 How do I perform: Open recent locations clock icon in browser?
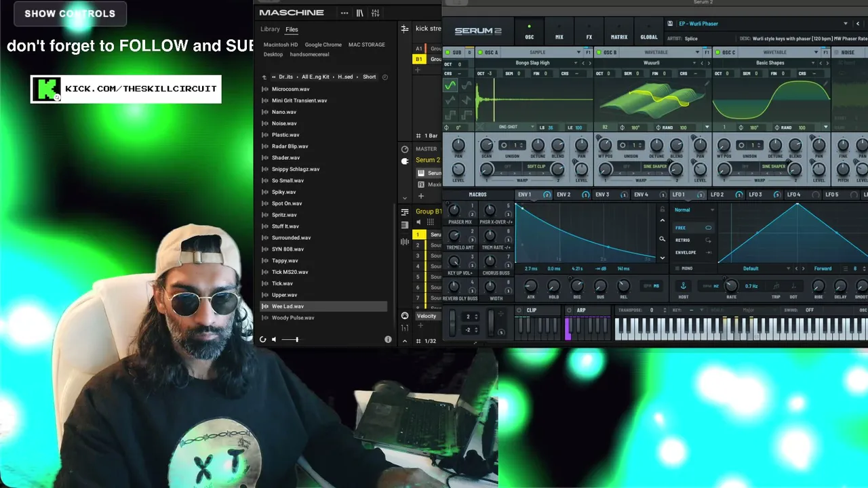point(385,77)
